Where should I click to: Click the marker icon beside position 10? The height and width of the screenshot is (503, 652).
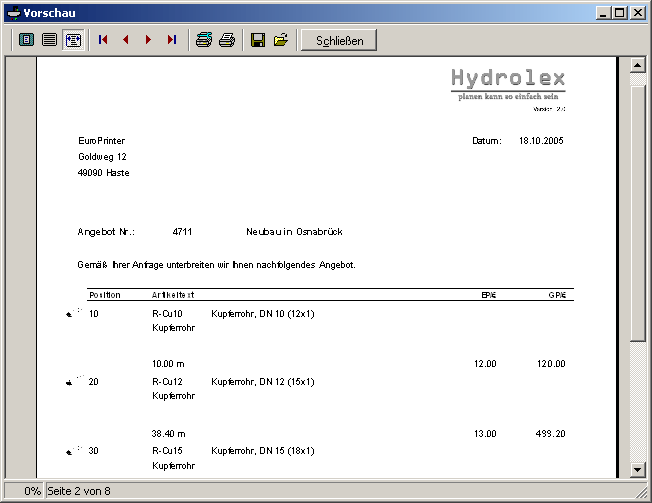click(70, 313)
